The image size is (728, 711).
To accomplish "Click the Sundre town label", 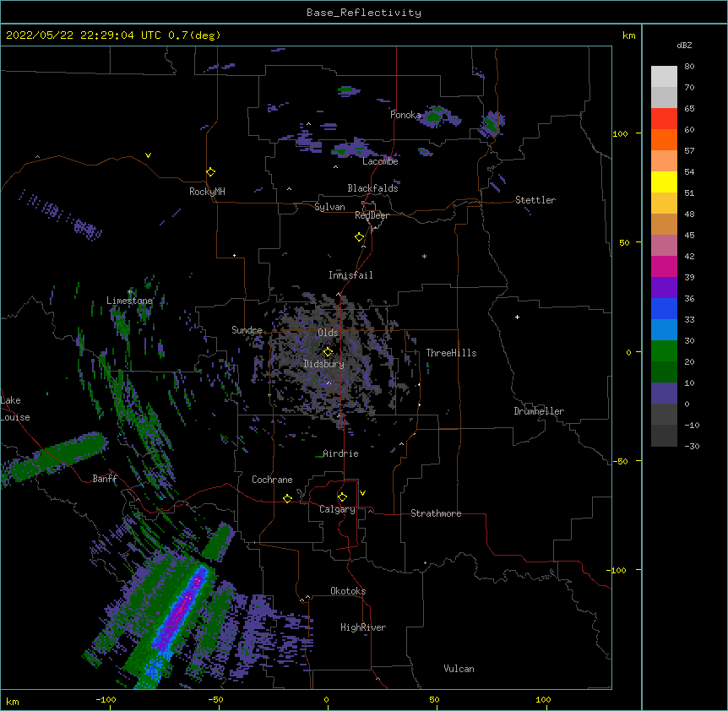I will tap(247, 330).
